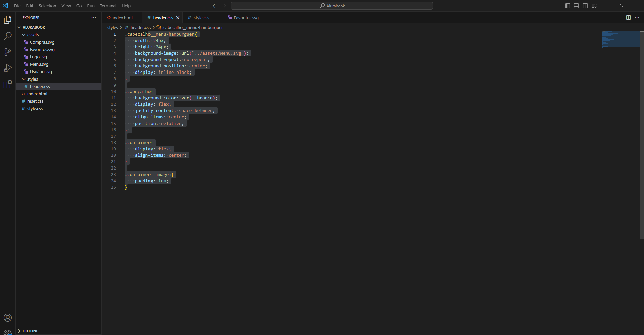
Task: Open the Accounts menu icon
Action: 8,318
